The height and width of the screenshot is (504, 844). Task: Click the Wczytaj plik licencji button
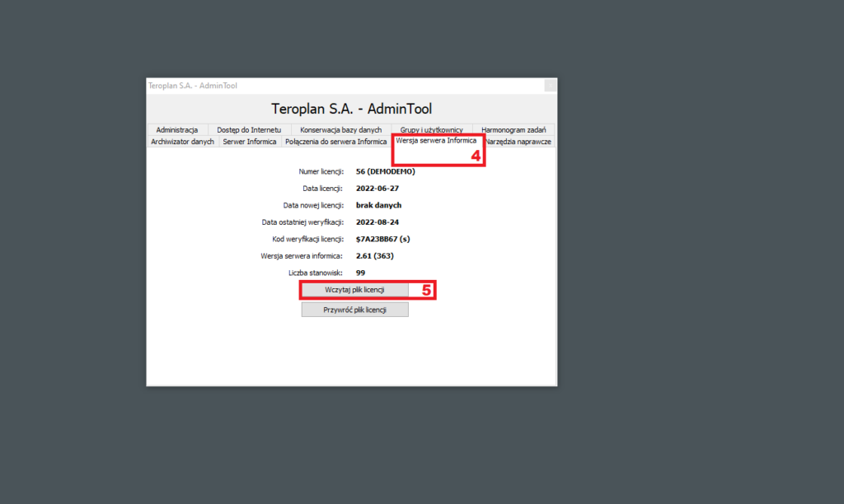click(x=354, y=290)
